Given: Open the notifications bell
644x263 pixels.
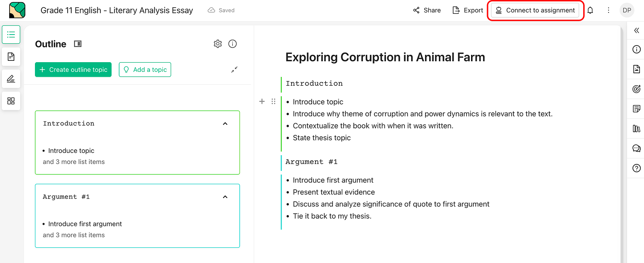Looking at the screenshot, I should point(590,10).
